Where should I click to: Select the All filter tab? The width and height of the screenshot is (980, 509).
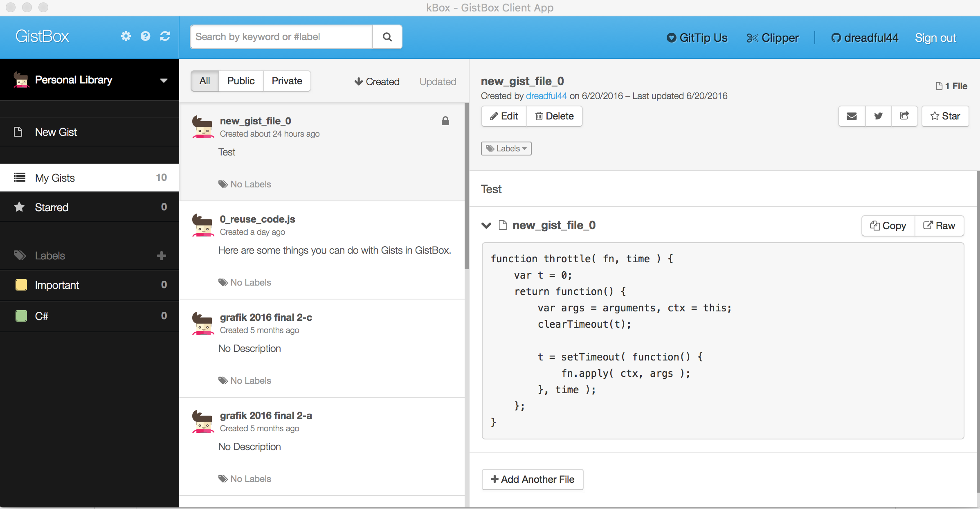[205, 81]
